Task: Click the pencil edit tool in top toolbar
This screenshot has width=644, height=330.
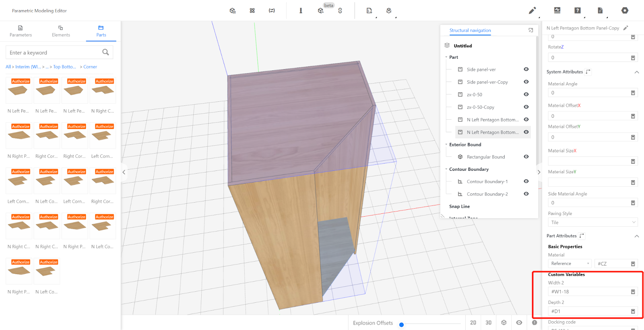Action: (x=532, y=10)
